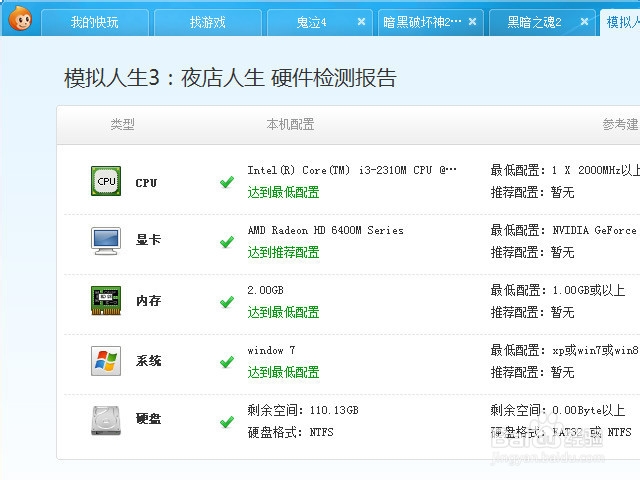Click the green checkmark in 显卡 row
The width and height of the screenshot is (640, 480).
(227, 242)
